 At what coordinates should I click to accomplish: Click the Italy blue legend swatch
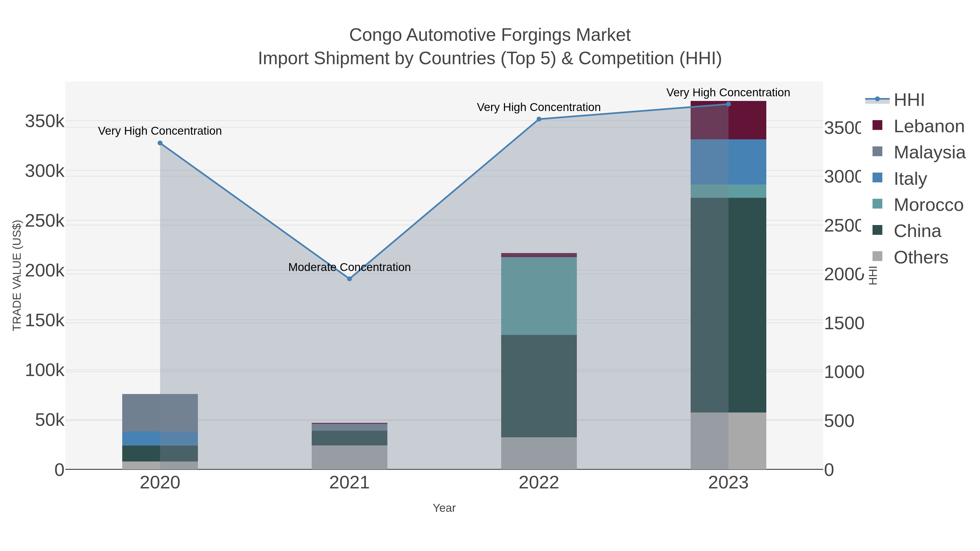click(877, 177)
